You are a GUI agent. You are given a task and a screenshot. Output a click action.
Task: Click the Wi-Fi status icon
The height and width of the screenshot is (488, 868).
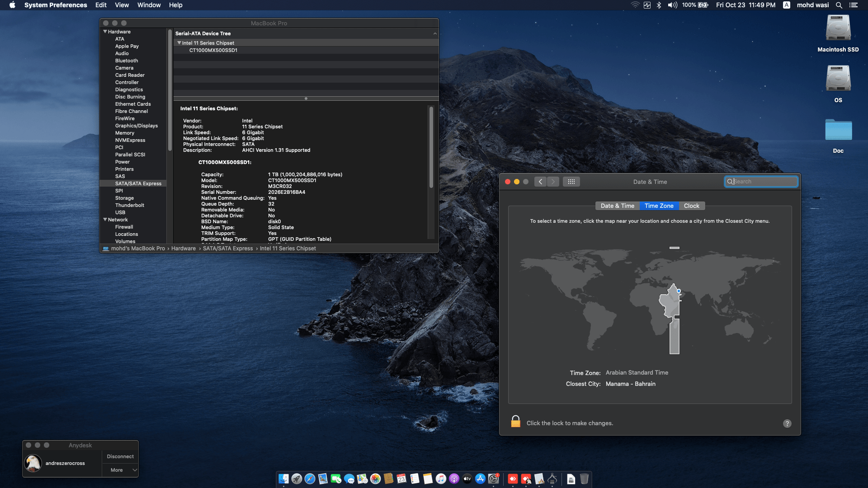click(x=635, y=5)
